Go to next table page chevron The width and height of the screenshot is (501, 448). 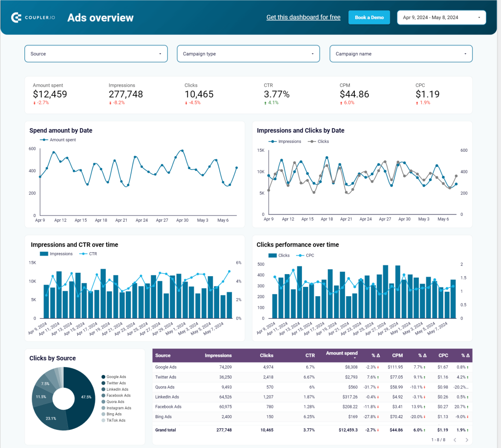[x=468, y=440]
